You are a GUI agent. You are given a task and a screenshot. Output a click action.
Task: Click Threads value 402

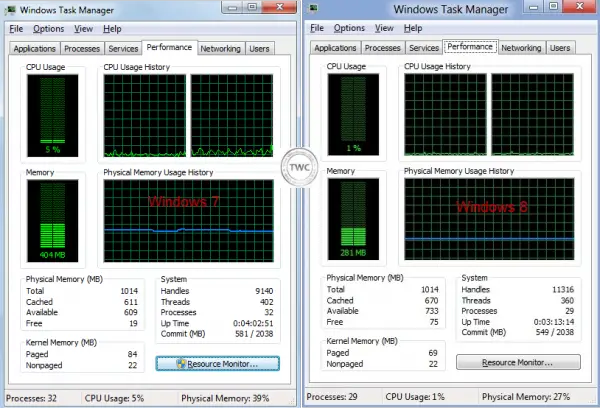tap(267, 302)
